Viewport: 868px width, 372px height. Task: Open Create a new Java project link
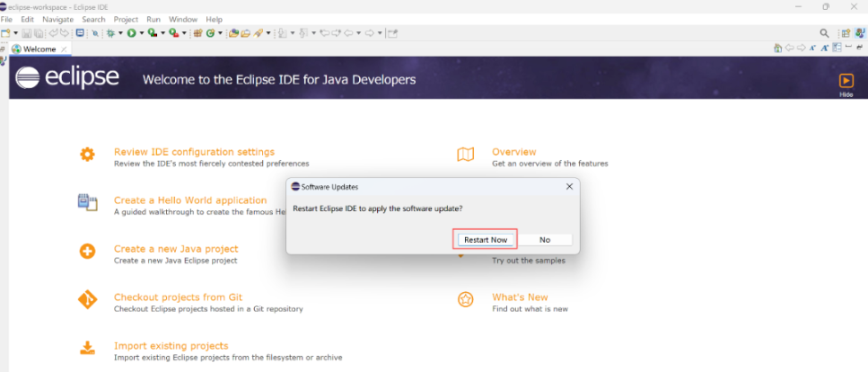176,249
